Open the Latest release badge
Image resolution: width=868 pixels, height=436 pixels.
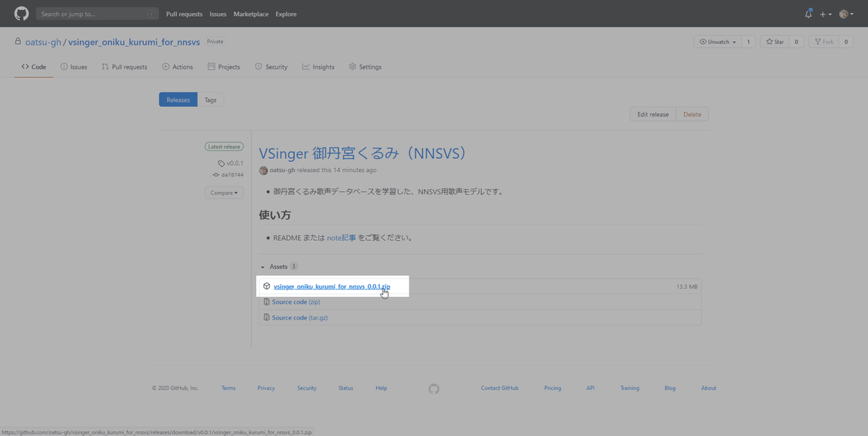[224, 147]
